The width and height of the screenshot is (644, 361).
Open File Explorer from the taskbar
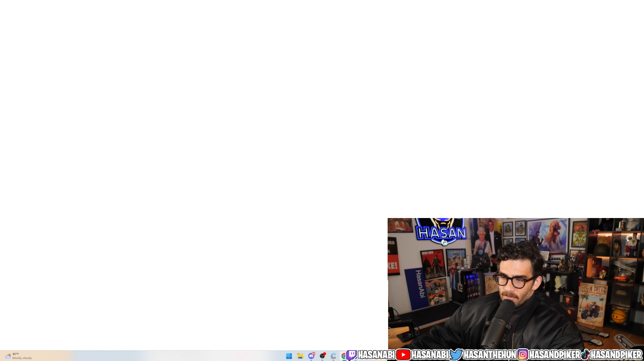pos(300,356)
